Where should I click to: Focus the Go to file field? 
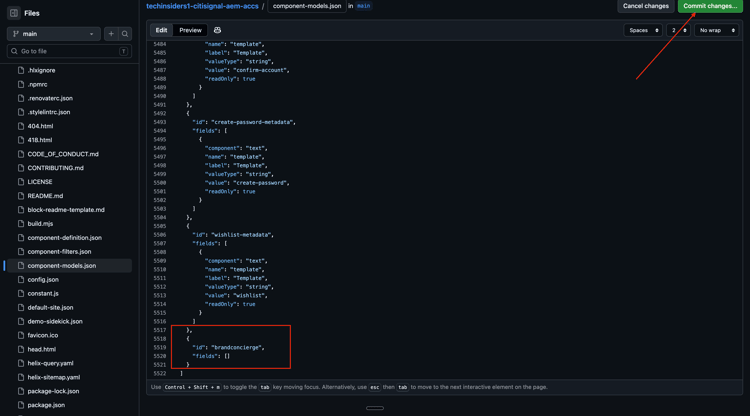pos(69,51)
